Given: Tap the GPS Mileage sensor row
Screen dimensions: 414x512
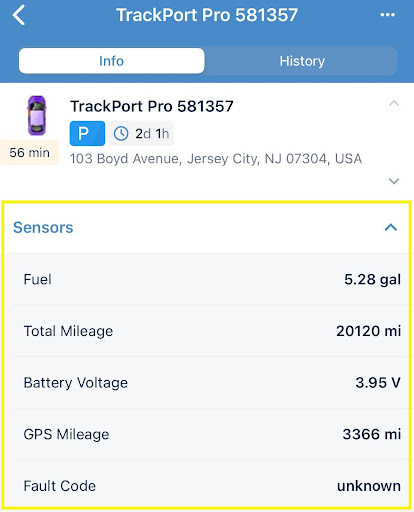Looking at the screenshot, I should 207,434.
